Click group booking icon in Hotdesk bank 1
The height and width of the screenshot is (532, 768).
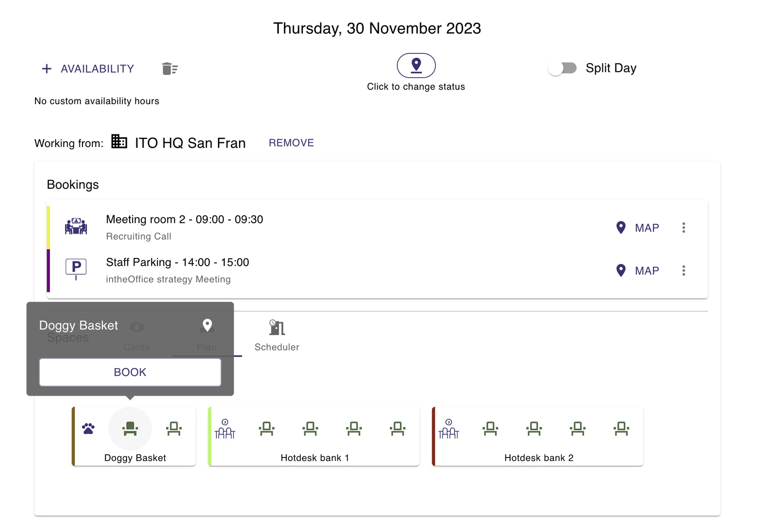pos(225,429)
